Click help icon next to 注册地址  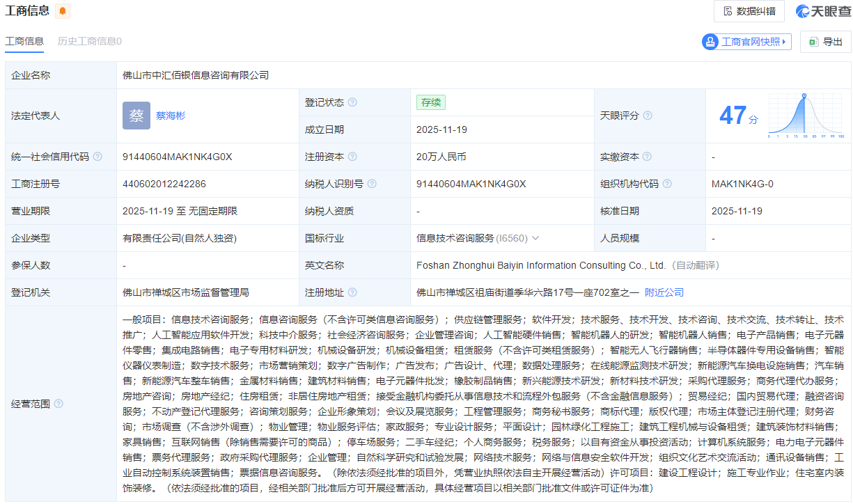tap(352, 292)
